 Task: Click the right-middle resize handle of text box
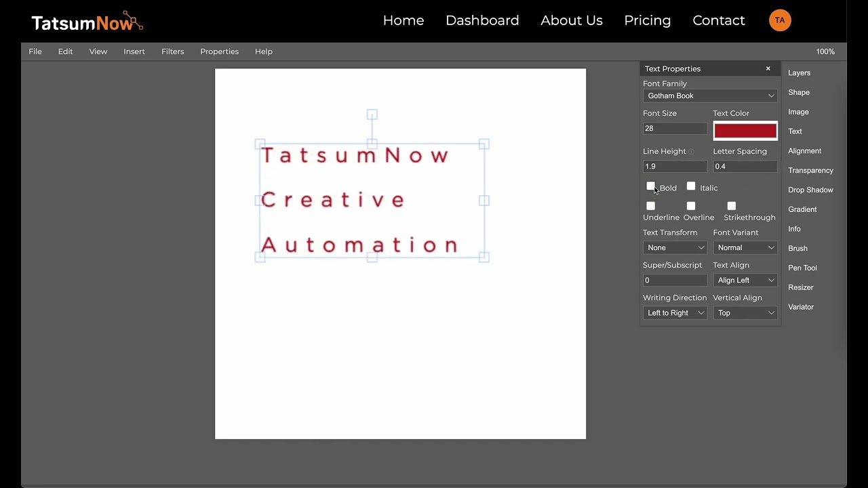coord(484,201)
